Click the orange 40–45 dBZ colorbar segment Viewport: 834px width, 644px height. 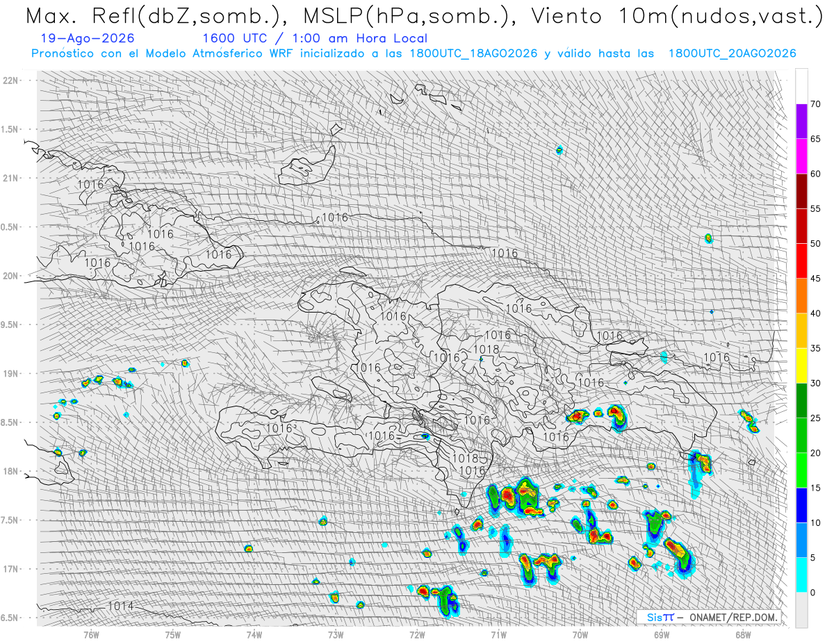click(801, 296)
